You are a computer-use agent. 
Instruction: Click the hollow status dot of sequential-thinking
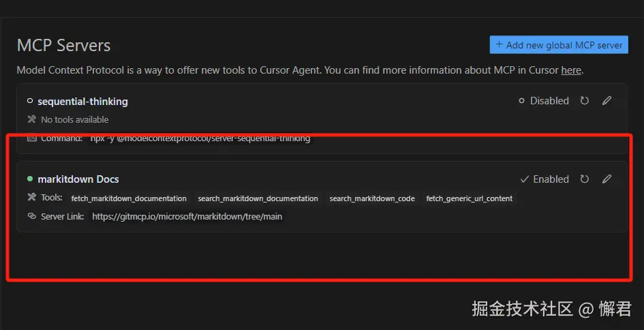click(29, 101)
